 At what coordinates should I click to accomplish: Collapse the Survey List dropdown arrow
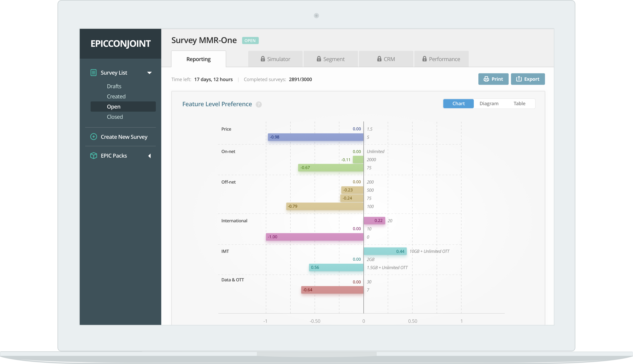(149, 73)
